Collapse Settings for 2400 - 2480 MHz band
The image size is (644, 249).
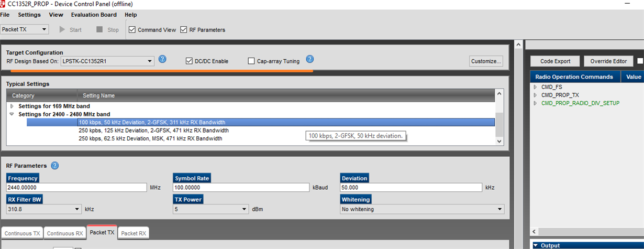(12, 114)
